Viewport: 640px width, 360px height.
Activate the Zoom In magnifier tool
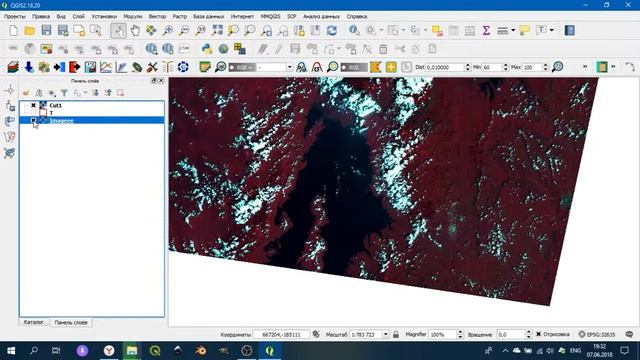coord(168,31)
